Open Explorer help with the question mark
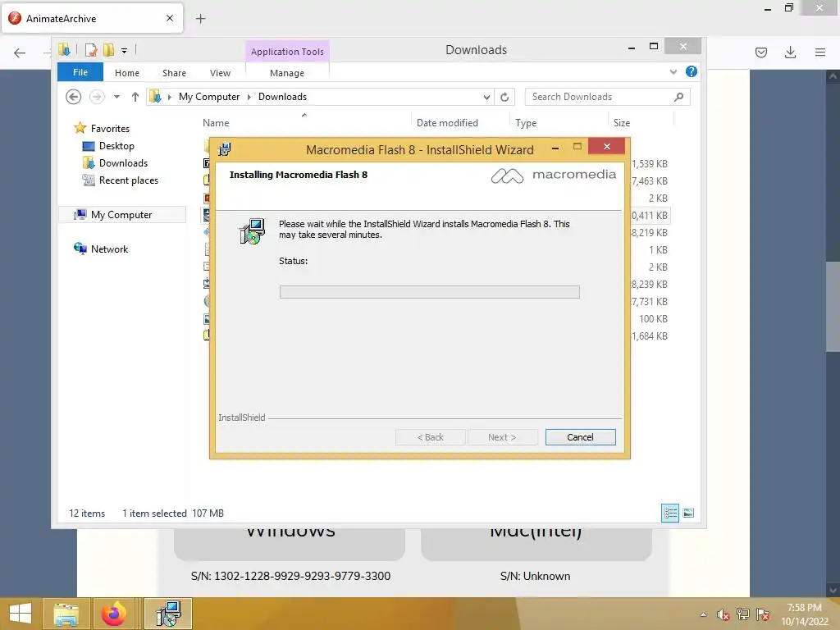Image resolution: width=840 pixels, height=630 pixels. (x=692, y=71)
